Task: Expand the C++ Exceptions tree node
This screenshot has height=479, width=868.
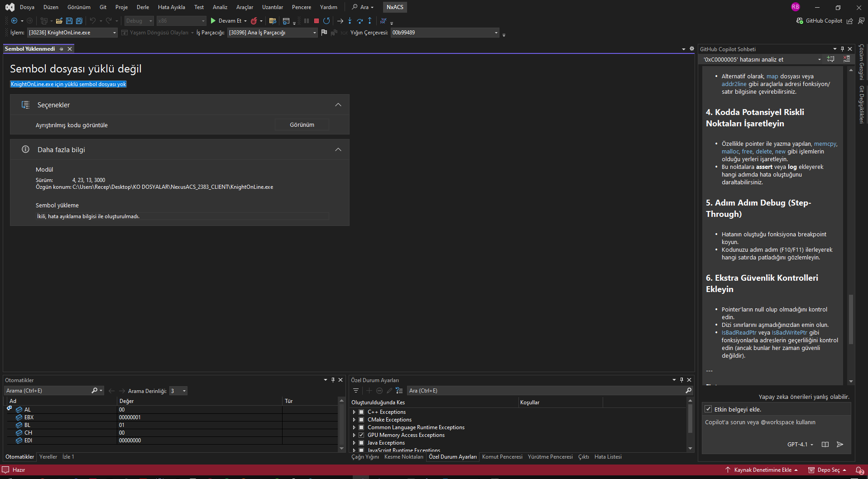Action: pos(354,412)
